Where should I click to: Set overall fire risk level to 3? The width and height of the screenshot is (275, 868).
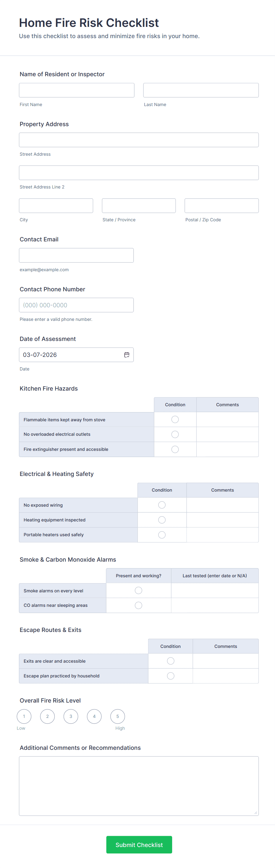(71, 716)
